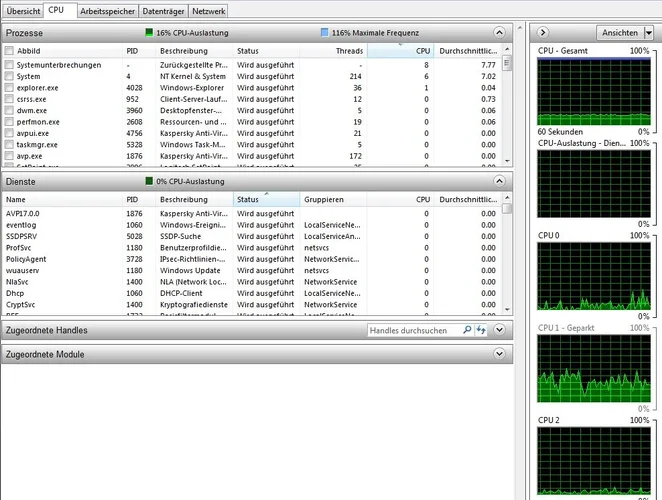
Task: Check the perfmon.exe checkbox
Action: 9,122
